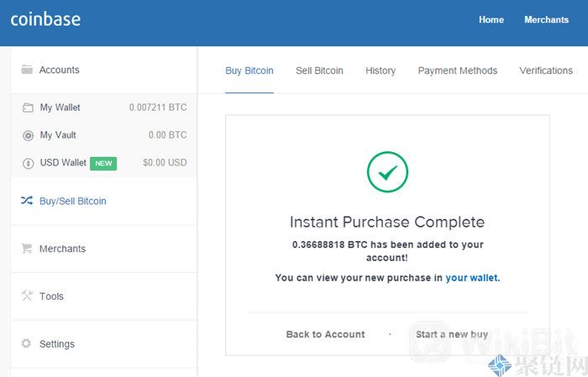The height and width of the screenshot is (377, 588).
Task: Select the Payment Methods tab
Action: (x=458, y=71)
